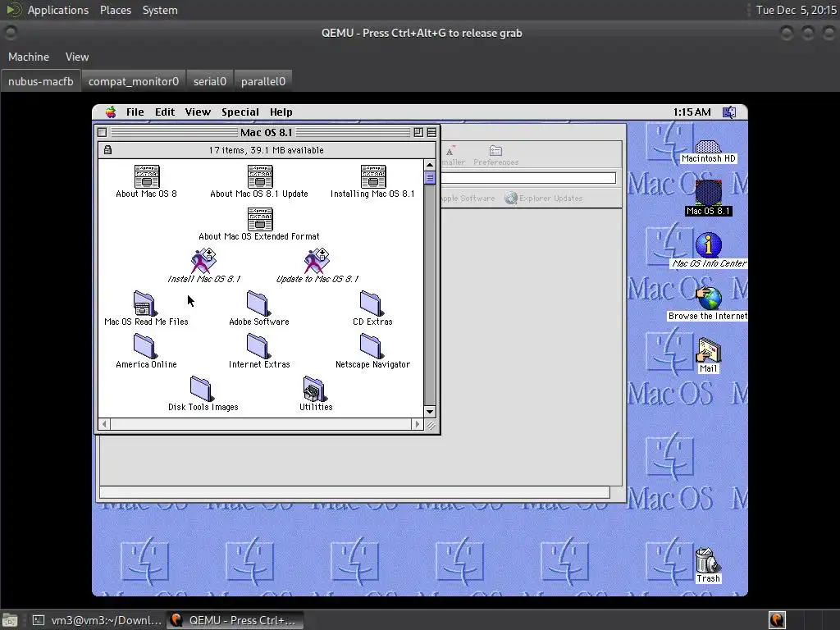Select Mac OS Info Center desktop icon
840x630 pixels.
[708, 245]
